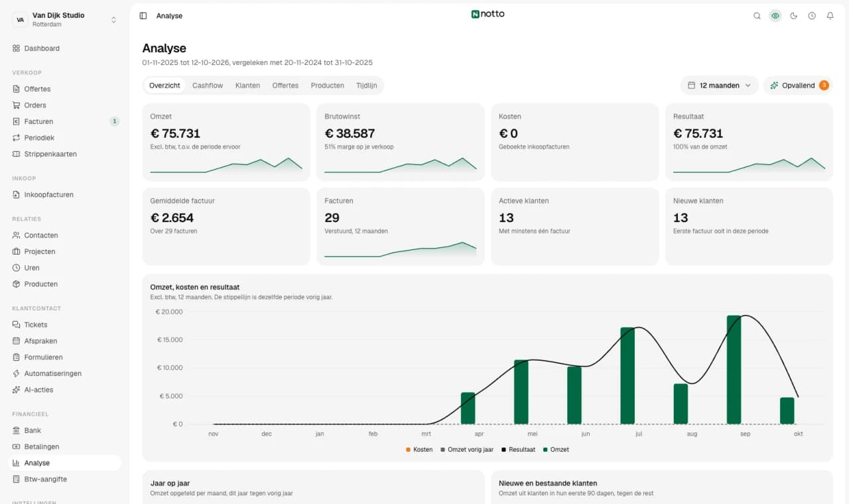
Task: Open Automatiseringen in the sidebar
Action: pos(65,373)
